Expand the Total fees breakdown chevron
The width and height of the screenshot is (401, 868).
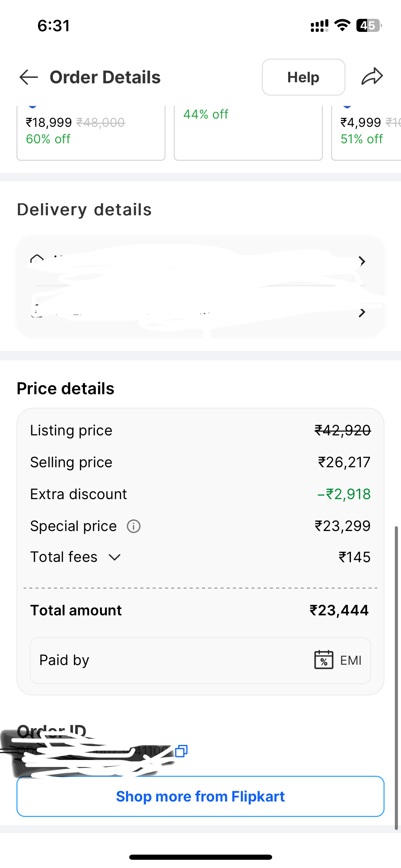tap(114, 557)
